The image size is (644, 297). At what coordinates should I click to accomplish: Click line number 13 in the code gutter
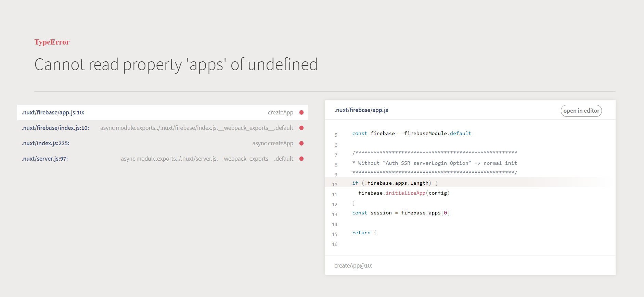[x=335, y=214]
